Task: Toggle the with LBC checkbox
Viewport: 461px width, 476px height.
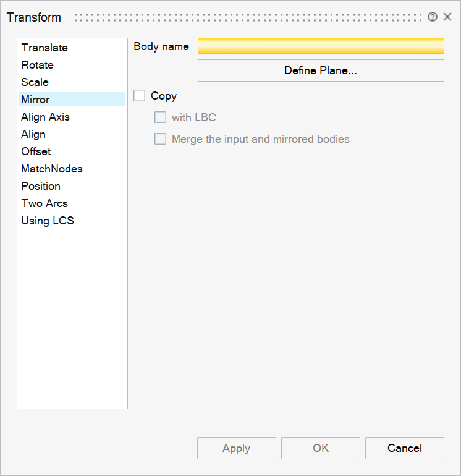Action: [x=161, y=117]
